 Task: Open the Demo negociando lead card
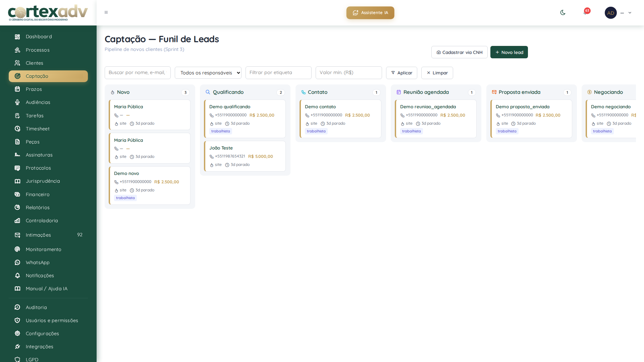(x=611, y=119)
